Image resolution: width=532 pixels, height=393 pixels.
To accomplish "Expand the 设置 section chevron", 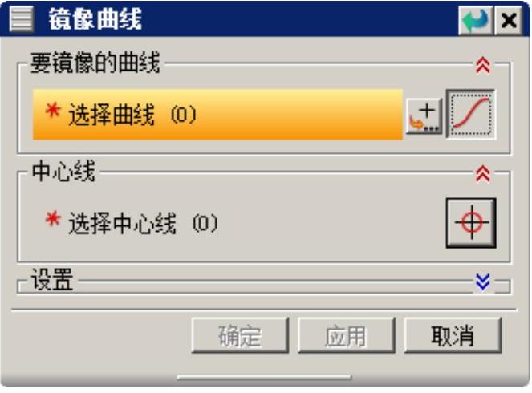I will [x=483, y=282].
